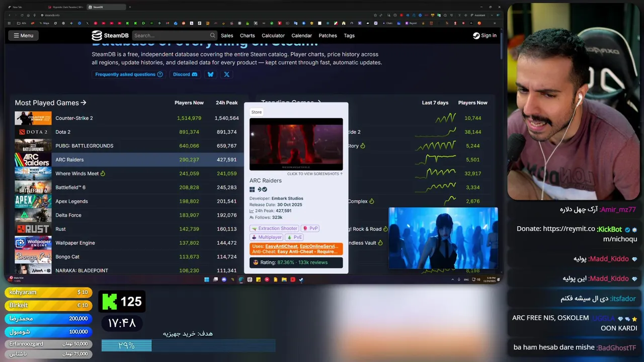Open the Rust game row
644x362 pixels.
(129, 229)
